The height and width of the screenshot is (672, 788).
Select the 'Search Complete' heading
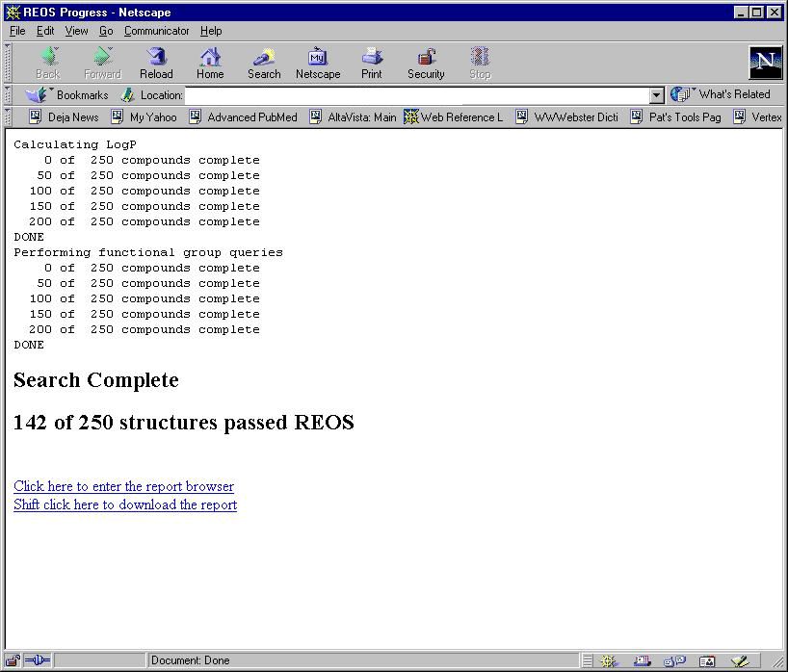(96, 380)
